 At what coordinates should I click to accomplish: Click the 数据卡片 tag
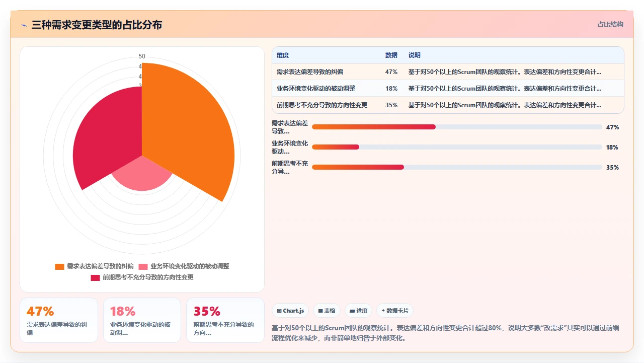click(x=395, y=311)
